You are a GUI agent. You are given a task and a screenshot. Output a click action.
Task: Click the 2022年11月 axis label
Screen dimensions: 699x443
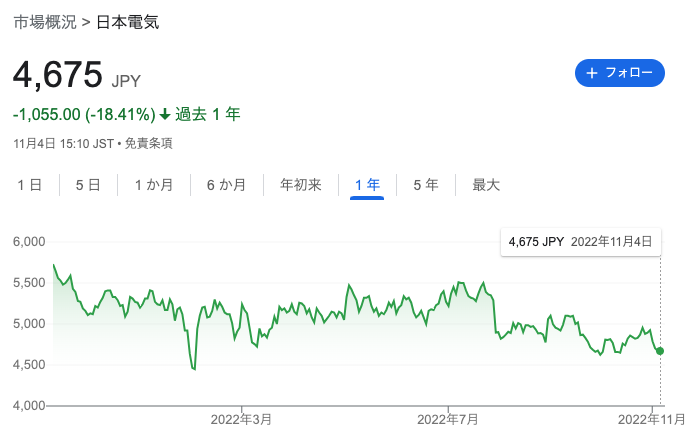point(652,419)
